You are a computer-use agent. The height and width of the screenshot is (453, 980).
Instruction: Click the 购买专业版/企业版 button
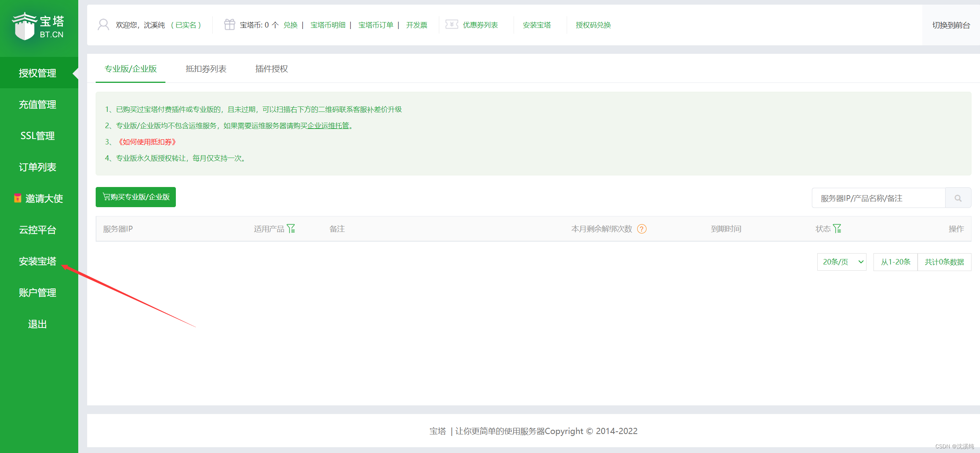pos(136,197)
